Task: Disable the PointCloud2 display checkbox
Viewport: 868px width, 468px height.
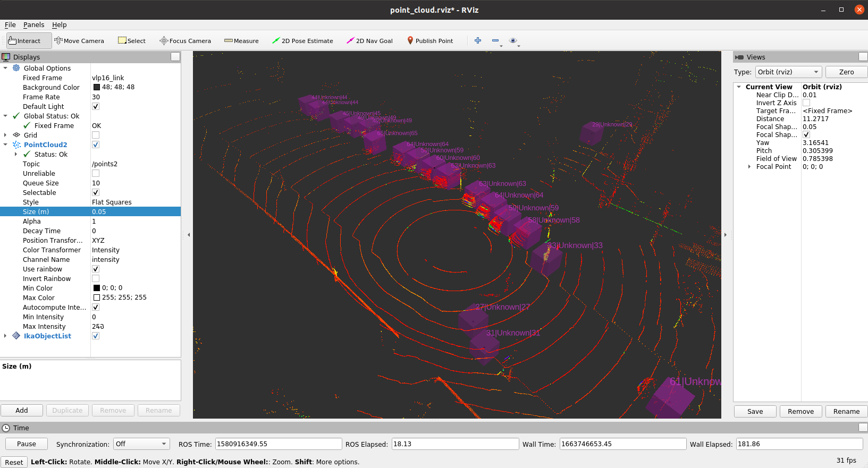Action: pyautogui.click(x=96, y=144)
